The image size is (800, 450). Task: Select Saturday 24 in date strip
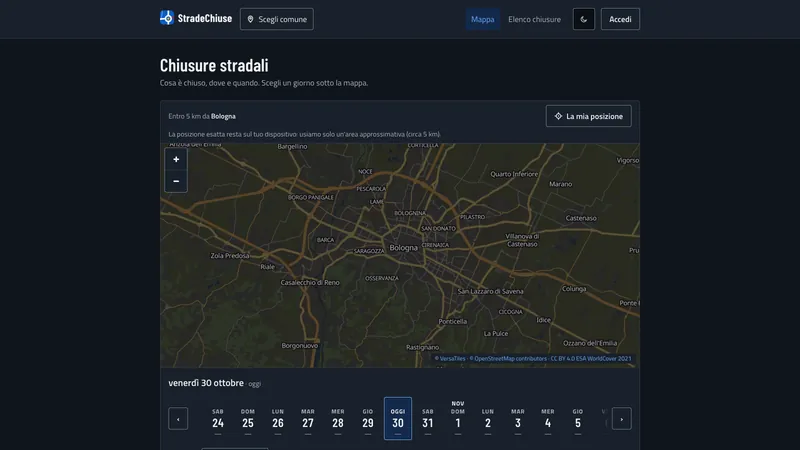218,419
